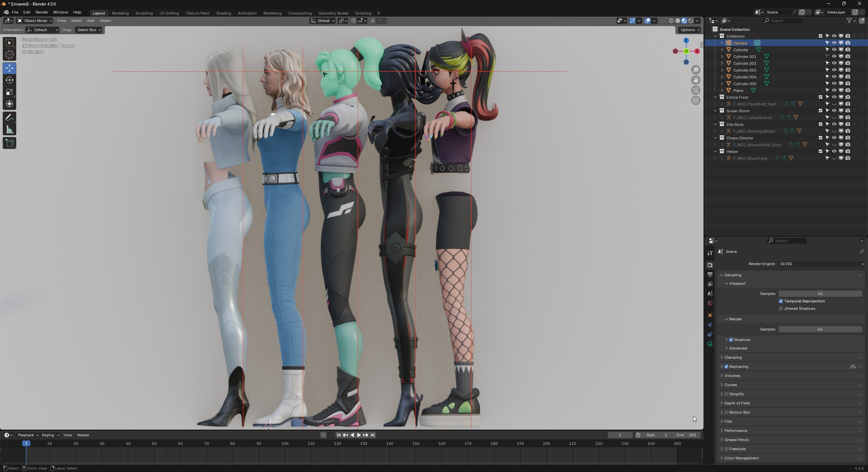Viewport: 868px width, 472px height.
Task: Open the File menu
Action: coord(15,12)
